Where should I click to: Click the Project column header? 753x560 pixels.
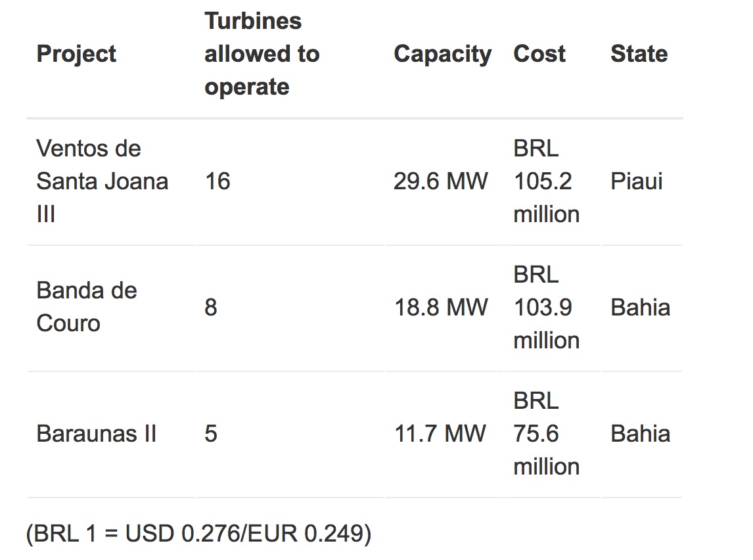point(76,54)
